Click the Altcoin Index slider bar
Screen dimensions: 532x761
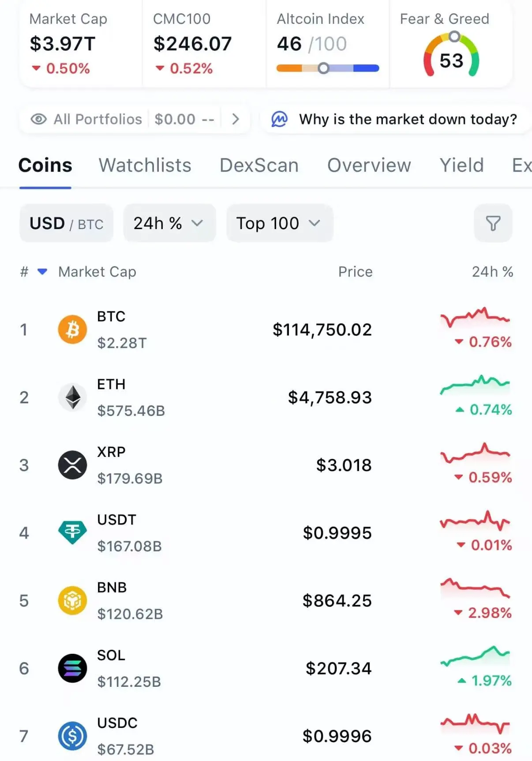(327, 68)
